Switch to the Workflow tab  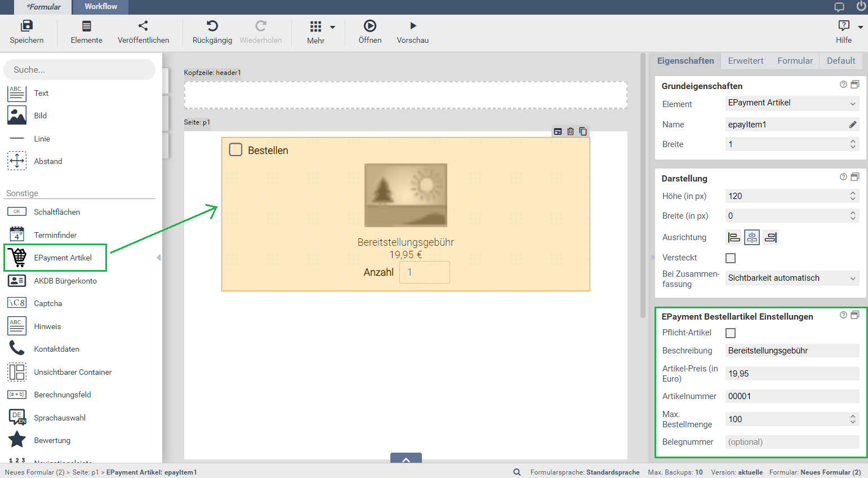[x=101, y=7]
